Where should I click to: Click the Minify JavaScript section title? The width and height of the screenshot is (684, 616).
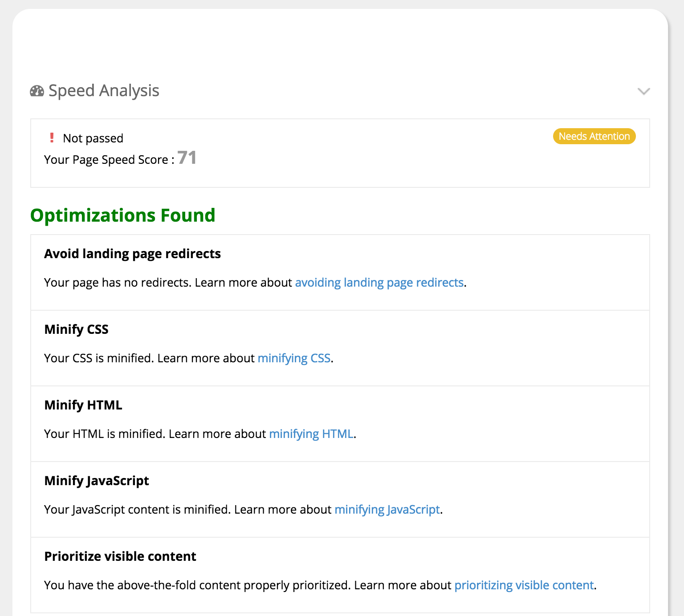pyautogui.click(x=96, y=481)
